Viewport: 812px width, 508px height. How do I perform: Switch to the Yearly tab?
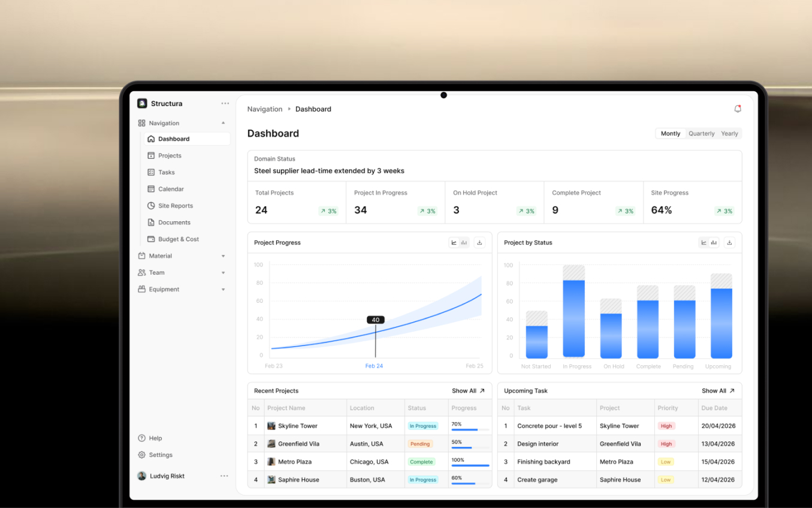tap(729, 134)
